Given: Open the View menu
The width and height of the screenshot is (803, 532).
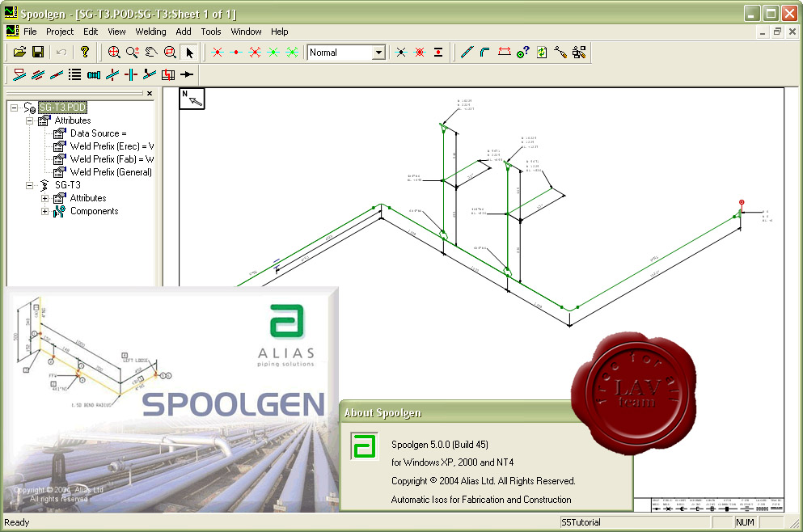Looking at the screenshot, I should click(x=116, y=32).
